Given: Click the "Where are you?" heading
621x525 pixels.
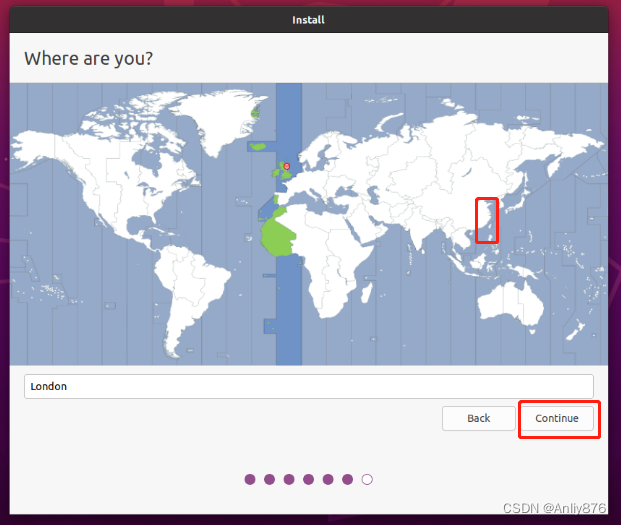Looking at the screenshot, I should (x=88, y=59).
